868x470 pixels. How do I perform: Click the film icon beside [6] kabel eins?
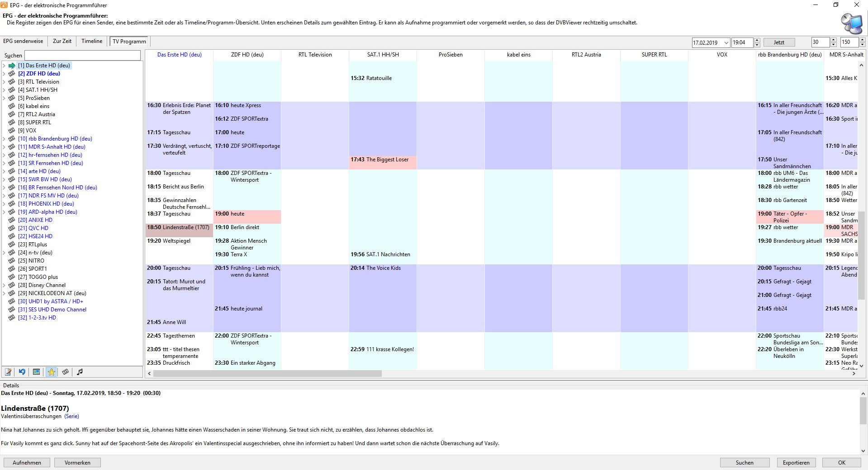coord(12,106)
